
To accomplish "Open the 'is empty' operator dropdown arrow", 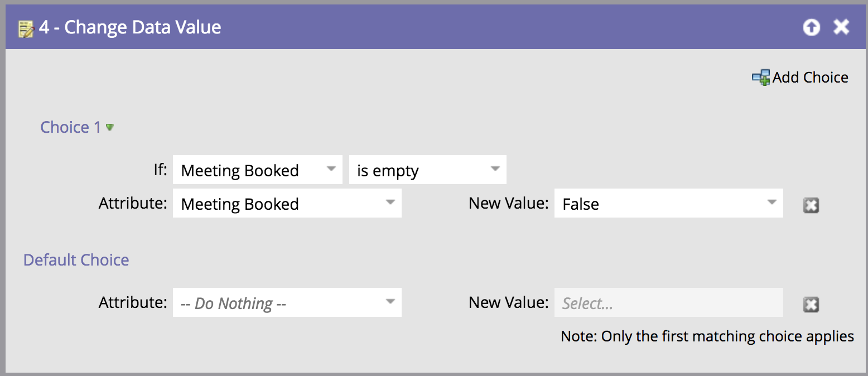I will pos(495,169).
